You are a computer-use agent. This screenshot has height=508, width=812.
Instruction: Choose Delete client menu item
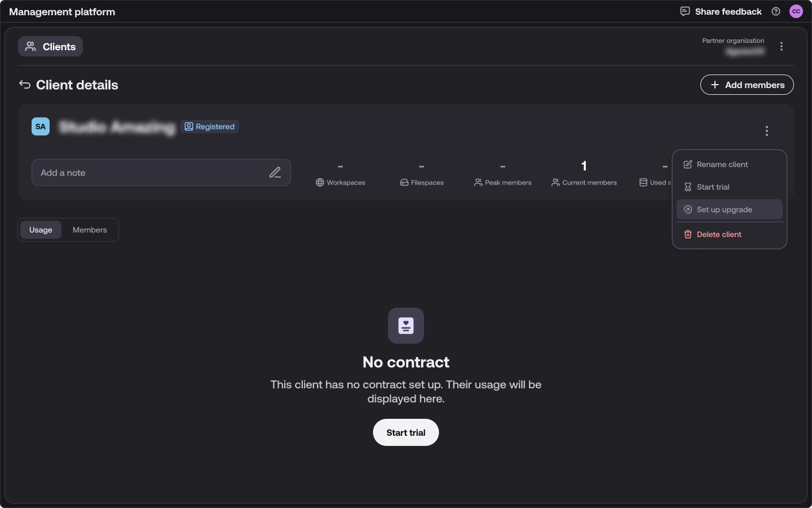coord(730,234)
